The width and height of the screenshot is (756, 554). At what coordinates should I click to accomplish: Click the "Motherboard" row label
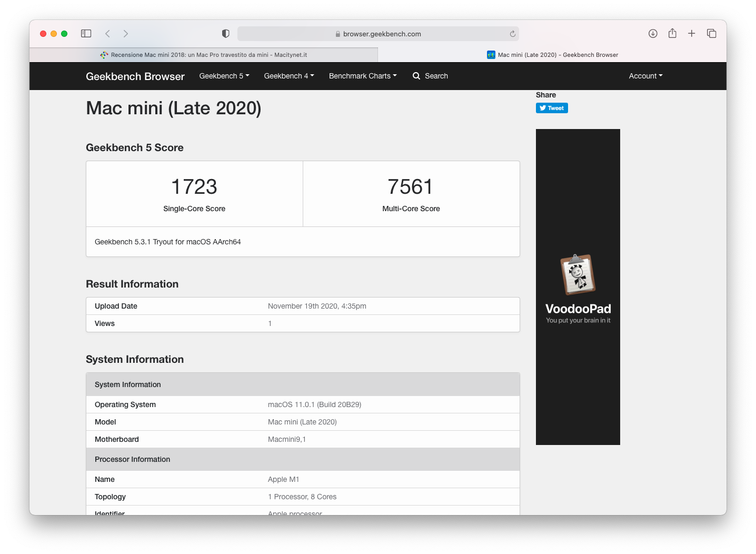117,439
